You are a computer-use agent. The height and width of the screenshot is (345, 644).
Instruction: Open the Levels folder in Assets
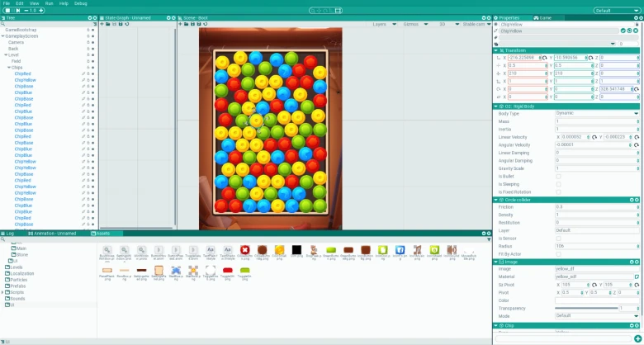17,267
